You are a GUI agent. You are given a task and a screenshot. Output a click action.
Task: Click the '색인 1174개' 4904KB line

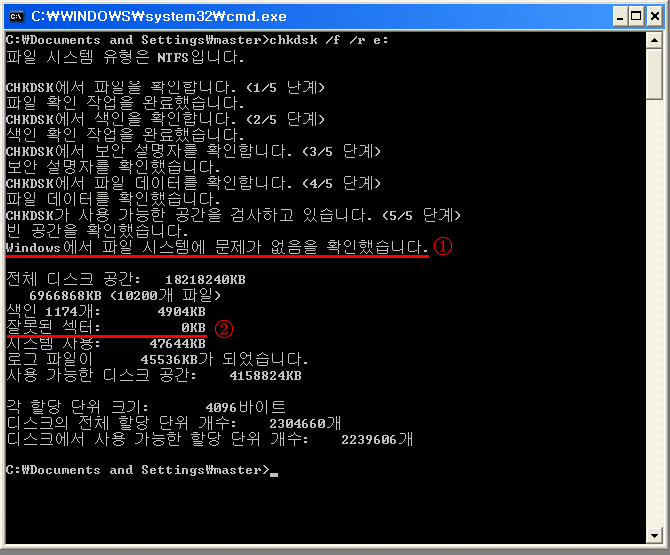106,311
